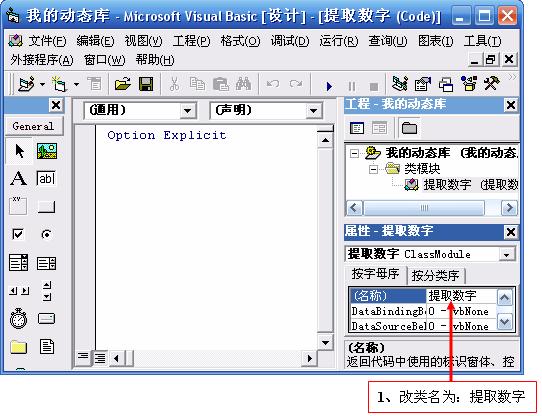This screenshot has height=416, width=542.
Task: Click the General toolbox tab button
Action: point(34,126)
